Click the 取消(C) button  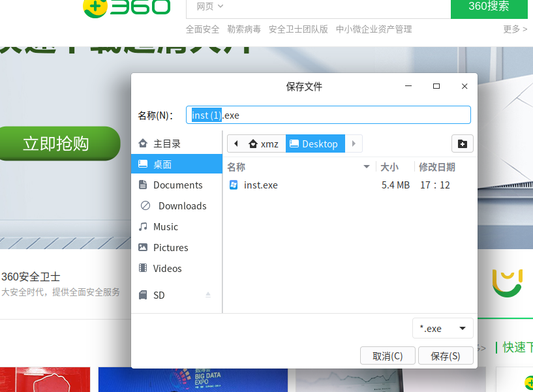coord(388,356)
